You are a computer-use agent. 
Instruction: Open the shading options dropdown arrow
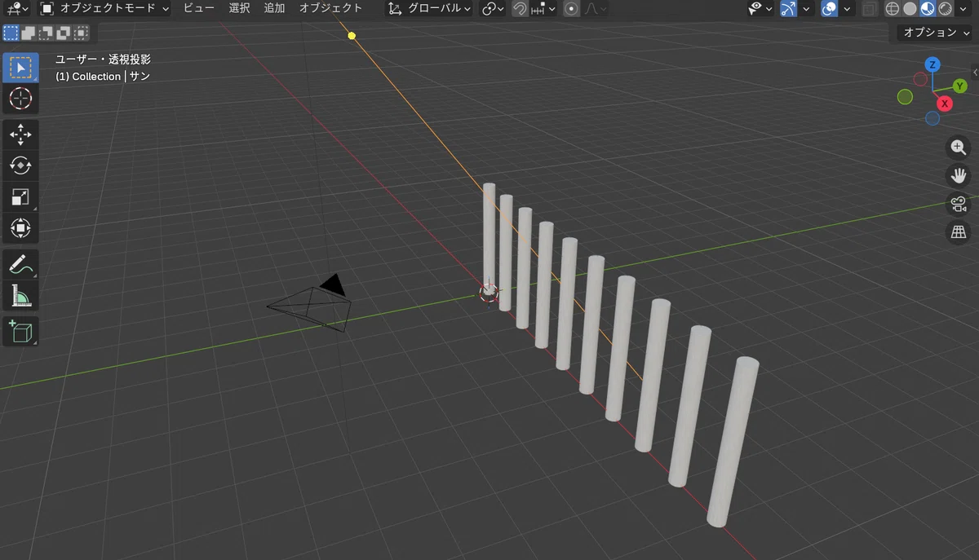coord(964,8)
